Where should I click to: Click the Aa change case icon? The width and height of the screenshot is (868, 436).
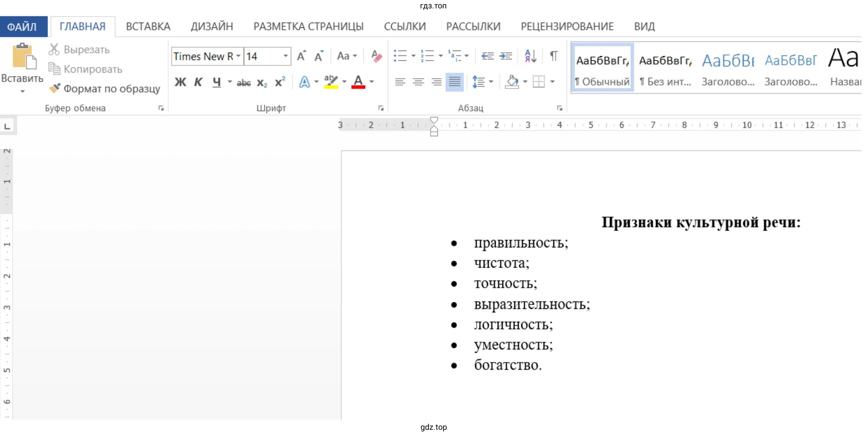point(343,56)
